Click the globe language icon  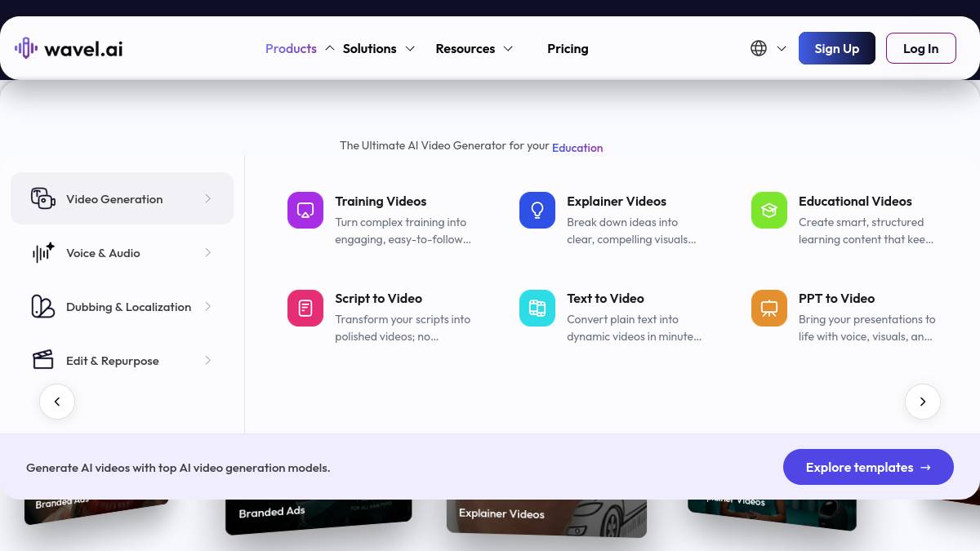tap(759, 48)
